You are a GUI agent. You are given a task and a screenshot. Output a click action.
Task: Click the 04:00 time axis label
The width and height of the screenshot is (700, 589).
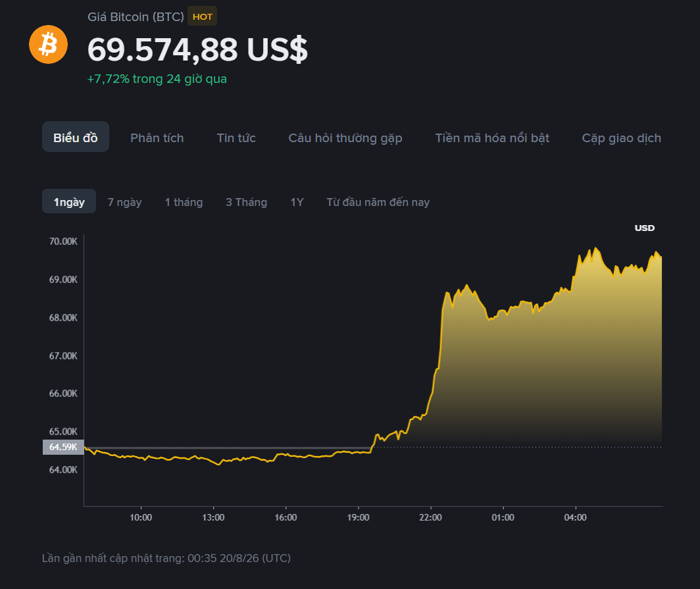click(576, 517)
